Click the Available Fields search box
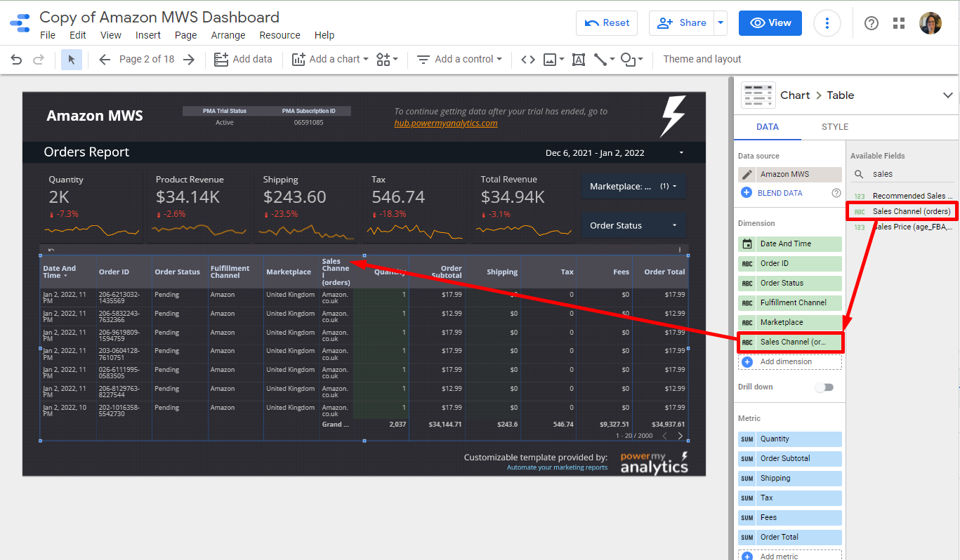Screen dimensions: 960x560 click(x=909, y=174)
